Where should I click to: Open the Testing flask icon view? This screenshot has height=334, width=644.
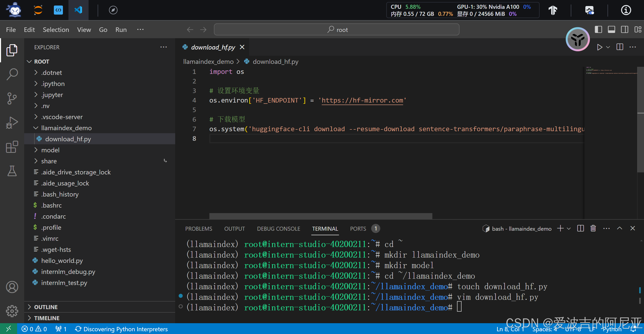(12, 171)
